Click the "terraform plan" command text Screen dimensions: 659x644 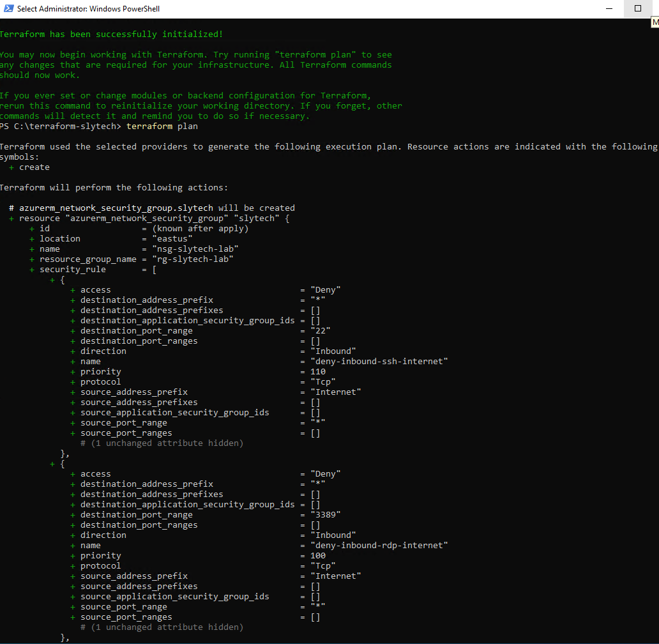(162, 126)
